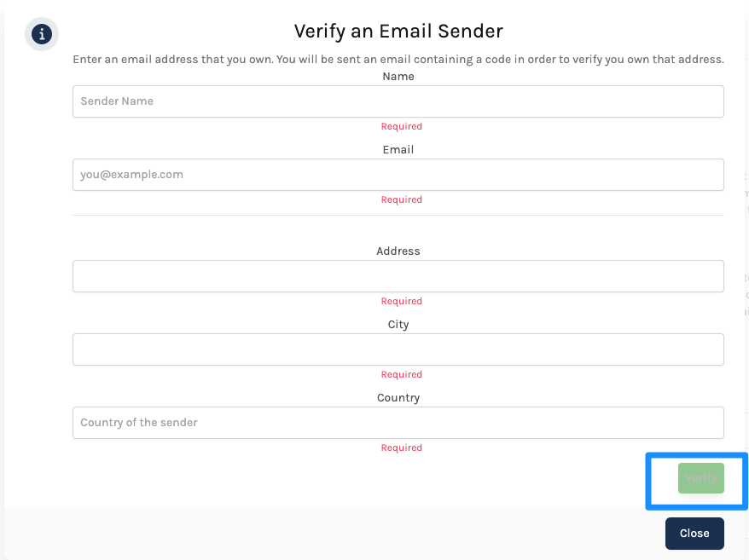Click the Required error under the Address box
The width and height of the screenshot is (749, 560).
[x=401, y=301]
